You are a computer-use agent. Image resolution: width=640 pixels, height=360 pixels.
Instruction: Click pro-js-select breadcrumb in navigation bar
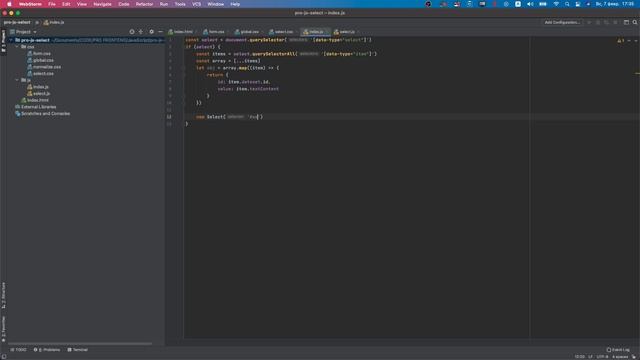(x=17, y=22)
